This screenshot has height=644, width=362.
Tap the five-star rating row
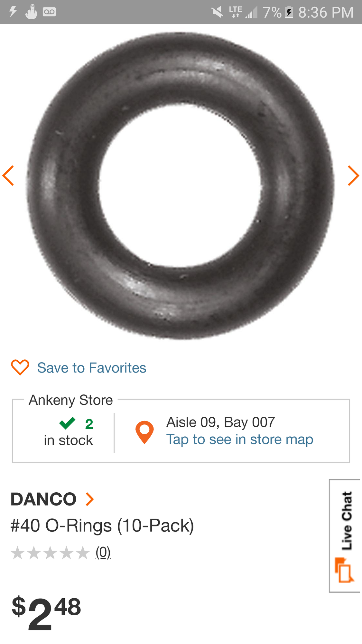50,553
